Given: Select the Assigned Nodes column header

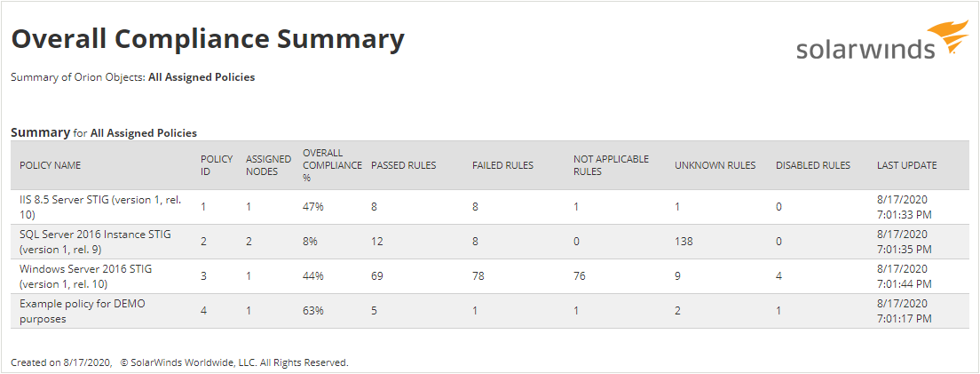Looking at the screenshot, I should (268, 166).
